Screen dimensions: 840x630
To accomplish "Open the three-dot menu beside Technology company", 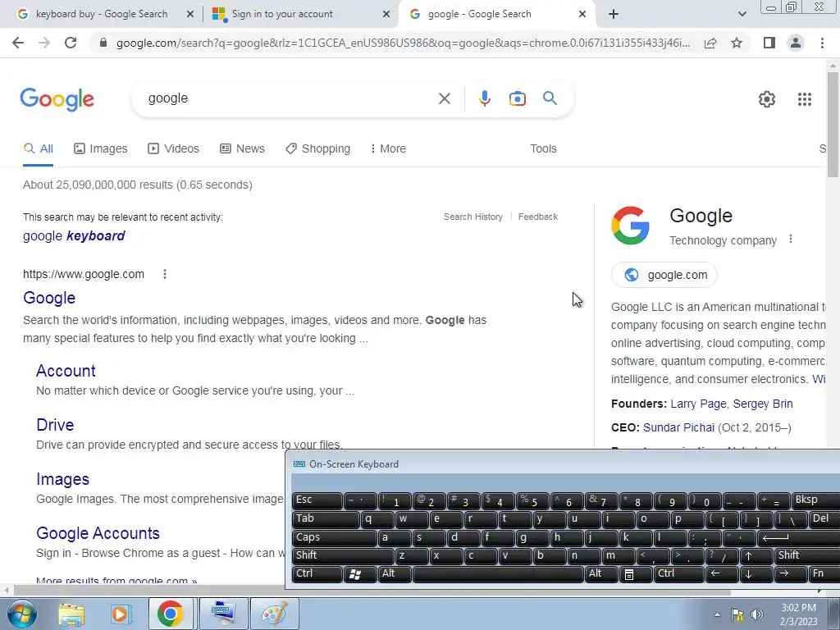I will [790, 240].
